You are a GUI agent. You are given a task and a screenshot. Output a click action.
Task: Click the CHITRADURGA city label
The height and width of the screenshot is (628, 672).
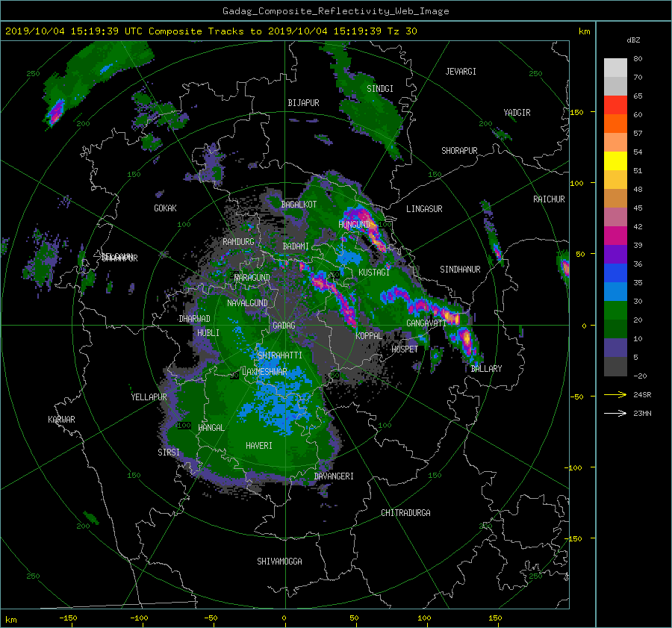(405, 513)
